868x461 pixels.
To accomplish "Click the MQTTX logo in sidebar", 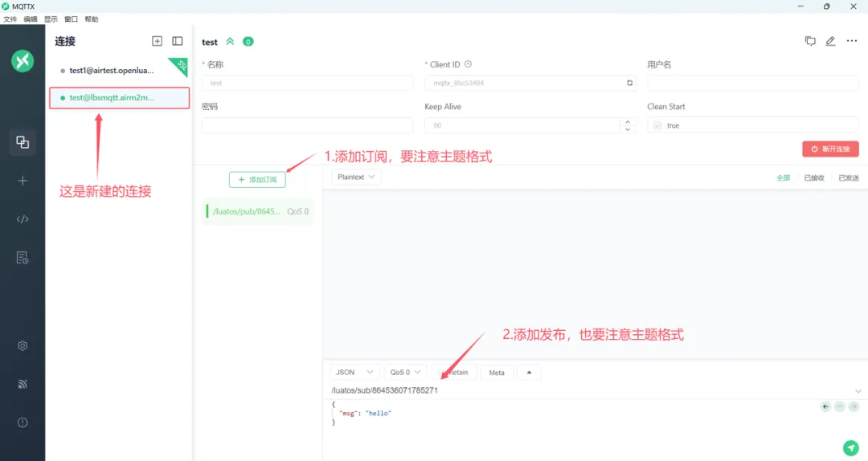I will click(x=23, y=61).
